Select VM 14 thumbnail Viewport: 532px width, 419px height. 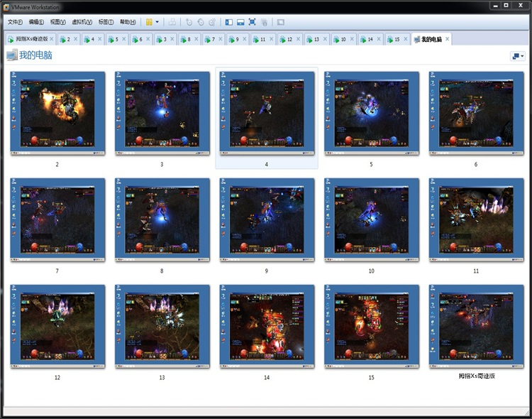pos(267,327)
